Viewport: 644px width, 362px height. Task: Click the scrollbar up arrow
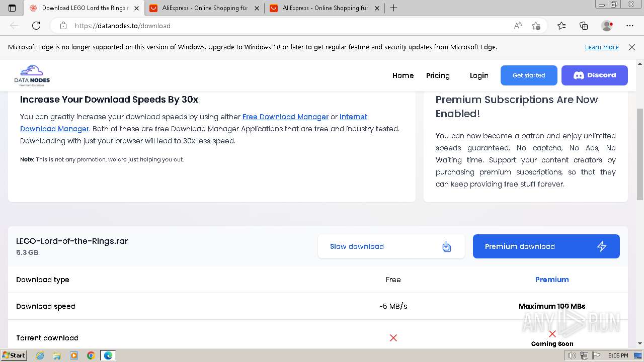click(640, 63)
